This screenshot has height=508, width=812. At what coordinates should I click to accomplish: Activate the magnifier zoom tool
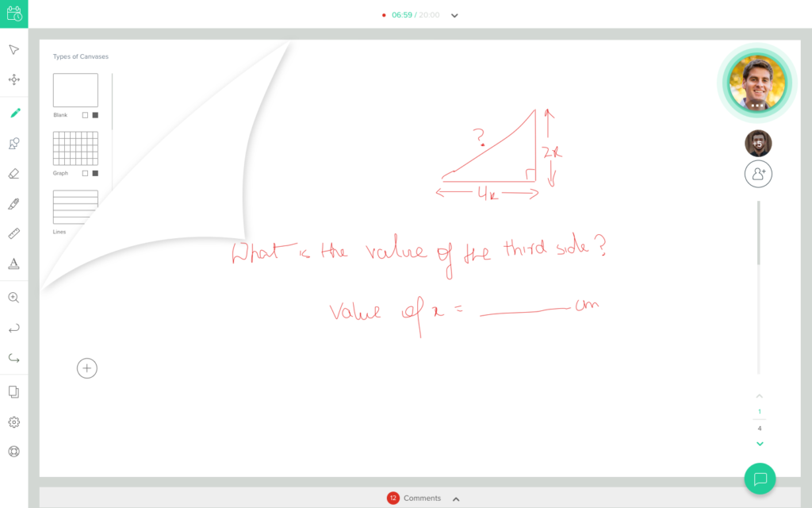pos(13,297)
